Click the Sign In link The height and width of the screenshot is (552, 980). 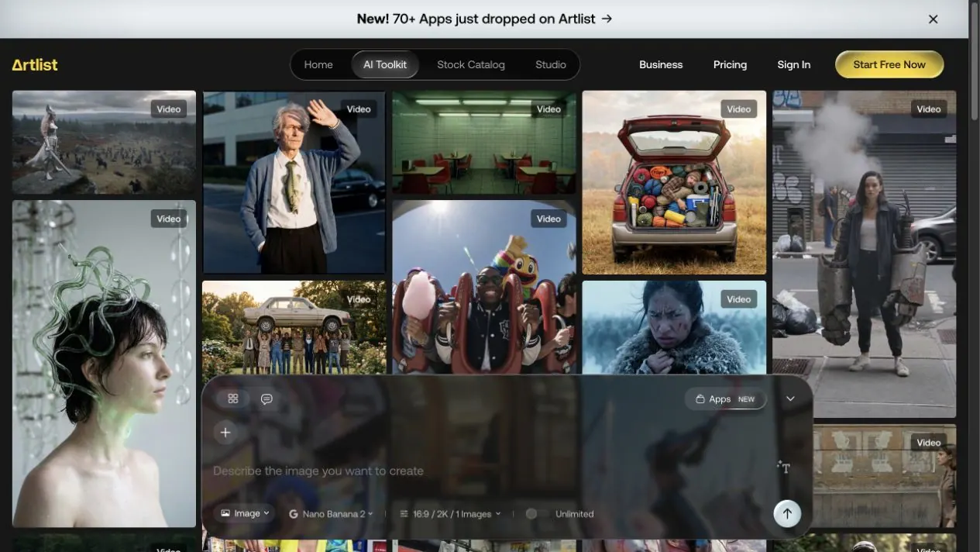click(x=794, y=65)
